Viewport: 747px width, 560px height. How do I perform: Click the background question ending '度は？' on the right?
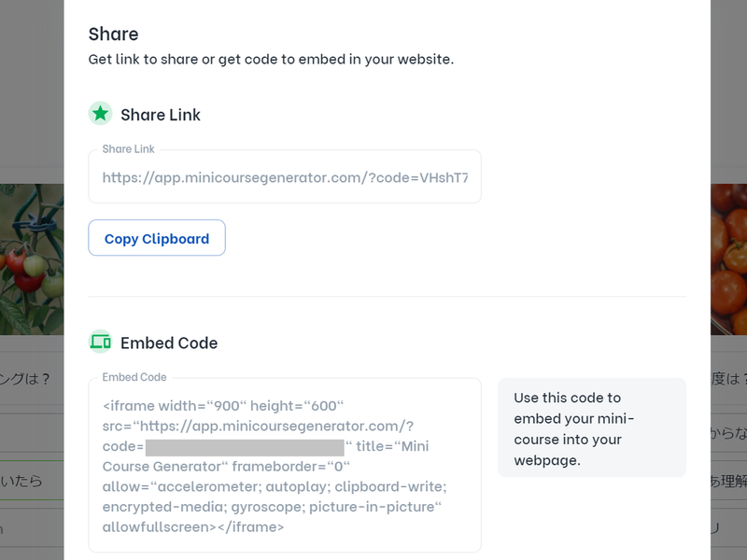729,379
